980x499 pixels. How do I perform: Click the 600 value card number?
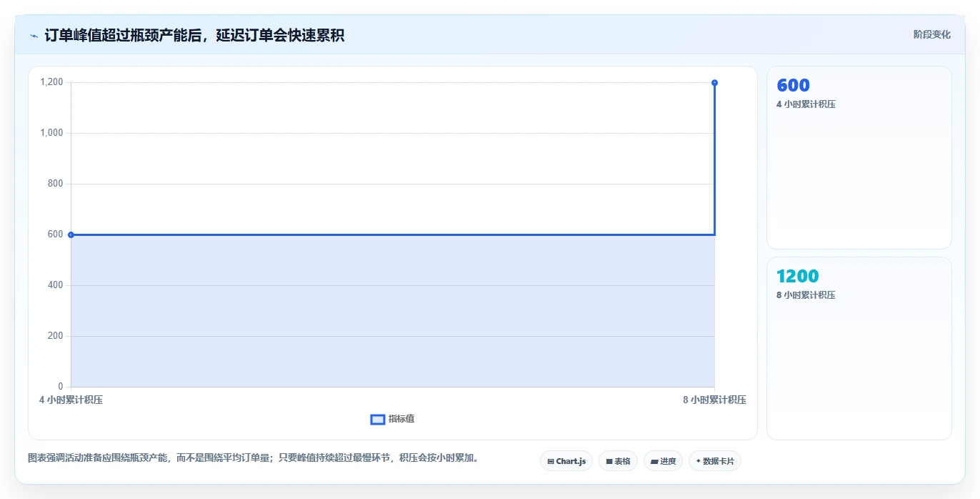tap(793, 85)
